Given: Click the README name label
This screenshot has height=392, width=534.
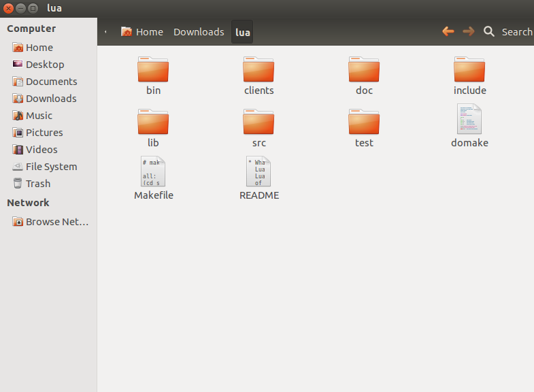Looking at the screenshot, I should coord(259,195).
